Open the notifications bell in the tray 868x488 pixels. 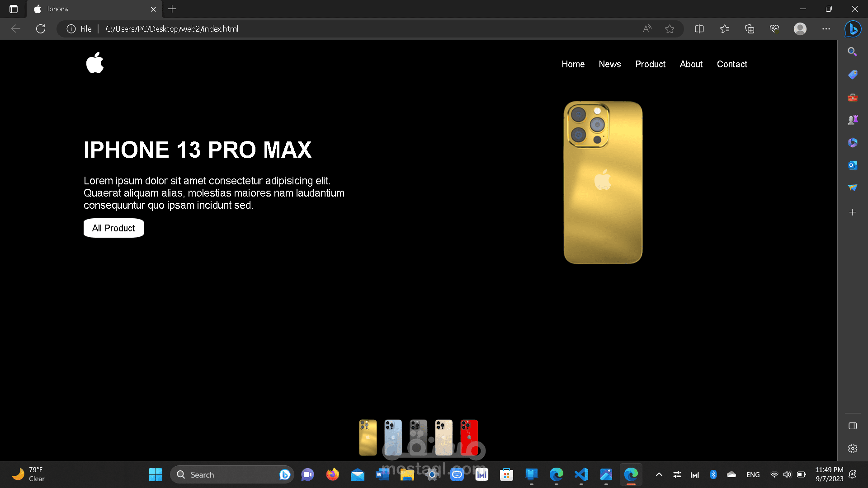pyautogui.click(x=853, y=474)
